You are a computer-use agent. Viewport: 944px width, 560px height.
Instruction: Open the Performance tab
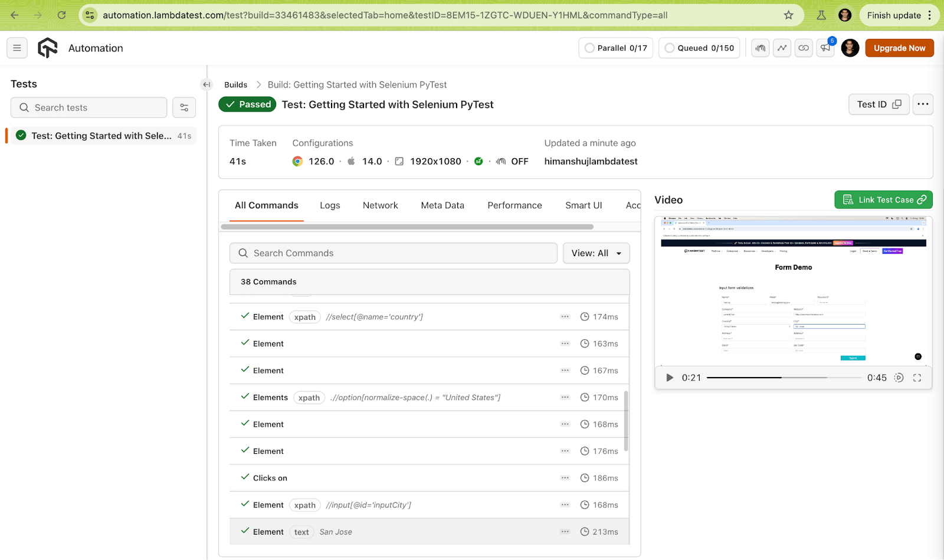(x=514, y=205)
